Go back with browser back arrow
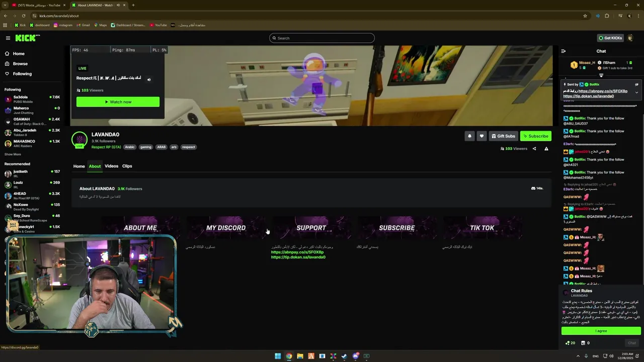 6,16
